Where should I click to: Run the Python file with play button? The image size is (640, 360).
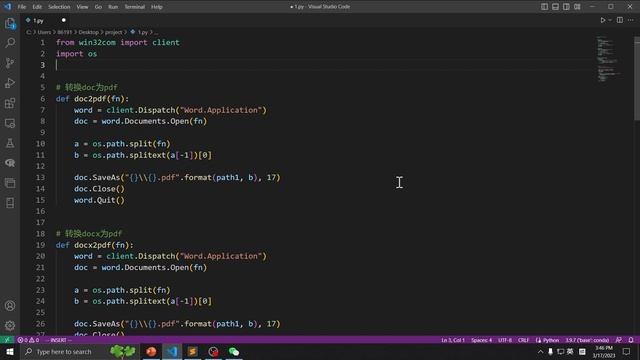[x=602, y=20]
